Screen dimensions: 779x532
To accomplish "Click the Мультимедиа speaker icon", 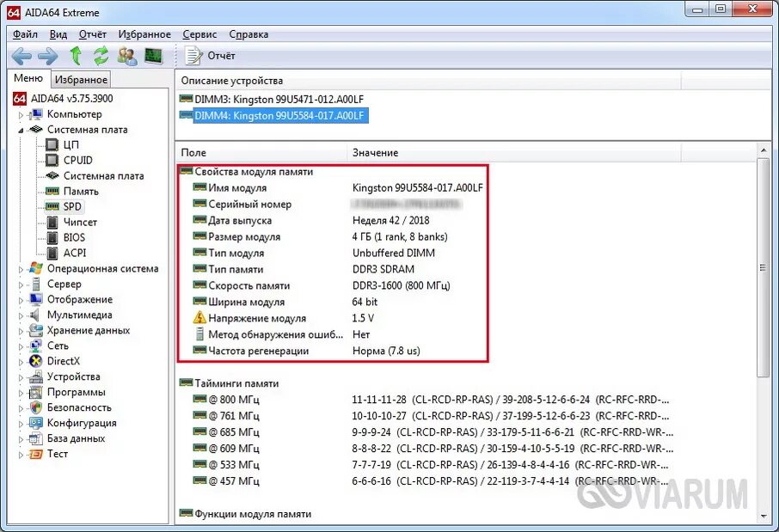I will [34, 315].
